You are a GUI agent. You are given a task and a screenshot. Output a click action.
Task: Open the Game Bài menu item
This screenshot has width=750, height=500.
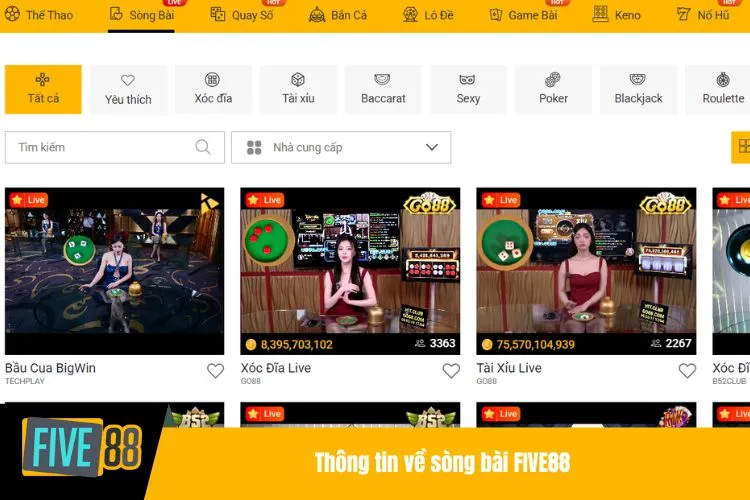524,15
